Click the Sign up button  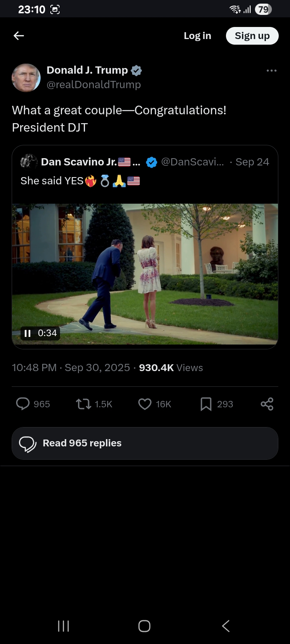pos(252,36)
